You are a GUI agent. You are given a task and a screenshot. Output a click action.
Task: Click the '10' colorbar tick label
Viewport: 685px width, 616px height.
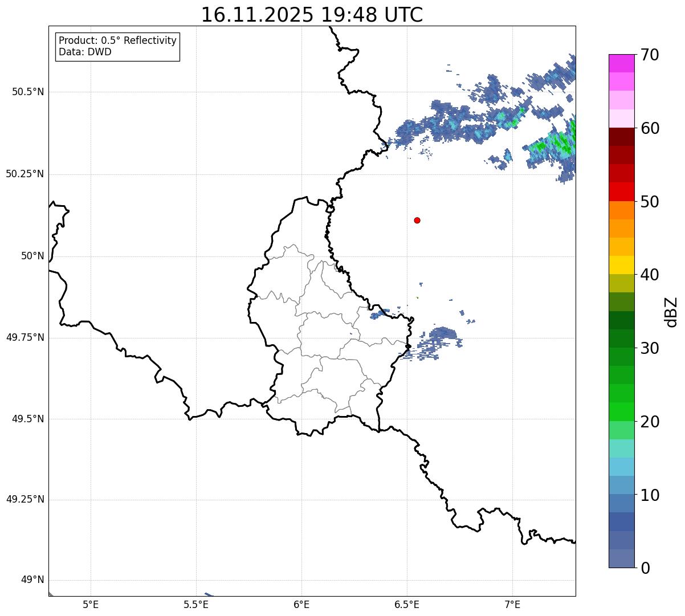pos(650,495)
